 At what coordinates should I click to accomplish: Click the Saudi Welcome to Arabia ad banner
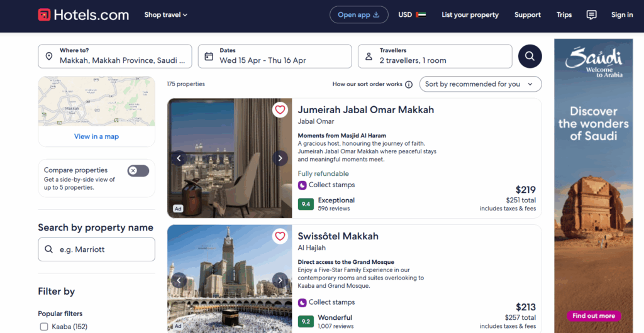(x=594, y=186)
